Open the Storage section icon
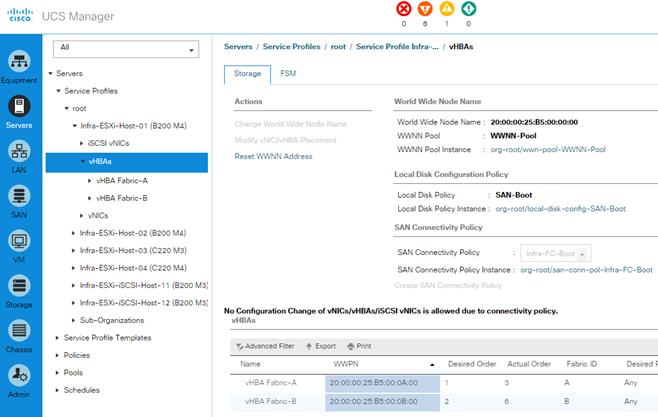658x417 pixels. [x=19, y=286]
